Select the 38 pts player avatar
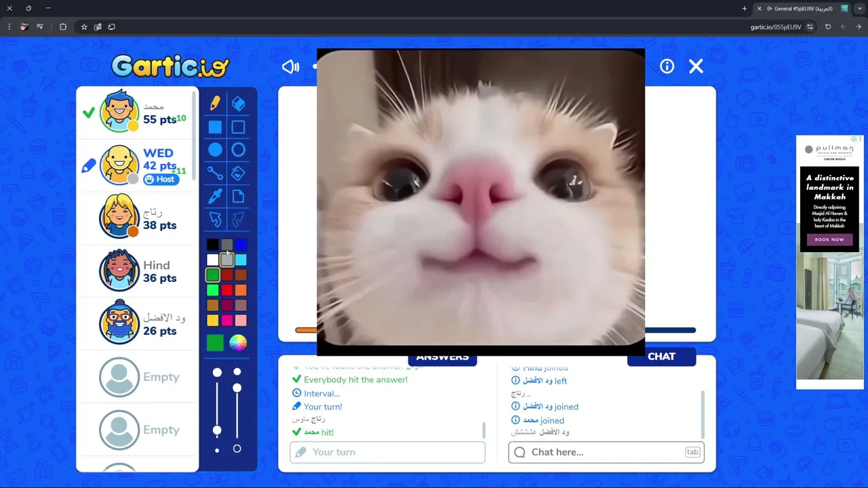This screenshot has height=488, width=868. tap(119, 217)
